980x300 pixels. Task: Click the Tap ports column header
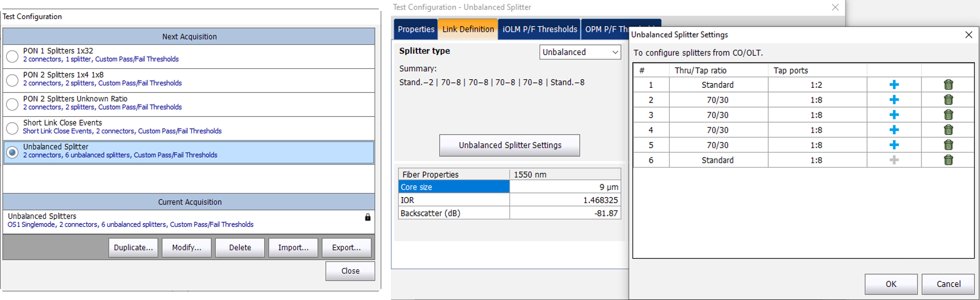click(817, 70)
